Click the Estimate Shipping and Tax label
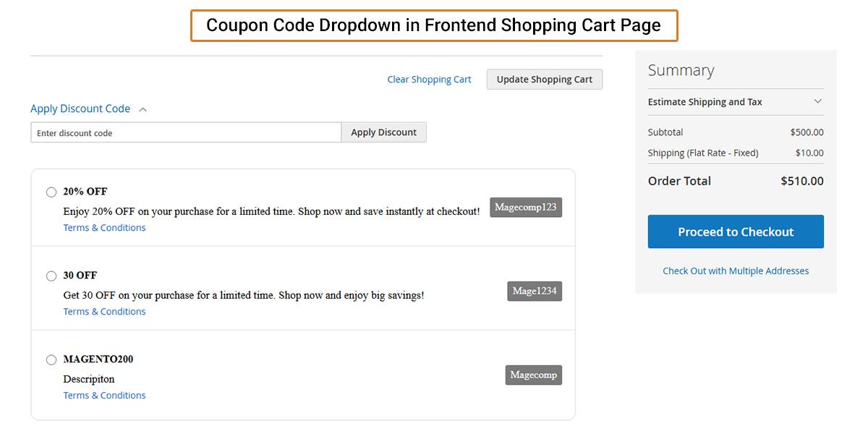The height and width of the screenshot is (434, 868). [705, 102]
